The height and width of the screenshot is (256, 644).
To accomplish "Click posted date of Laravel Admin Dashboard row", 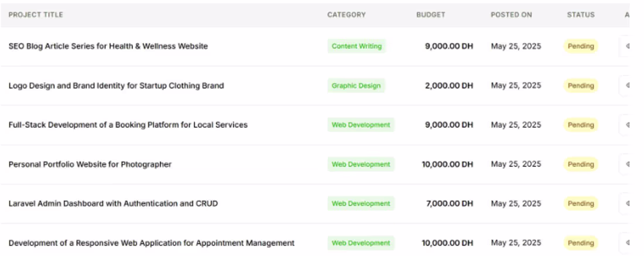I will coord(516,203).
